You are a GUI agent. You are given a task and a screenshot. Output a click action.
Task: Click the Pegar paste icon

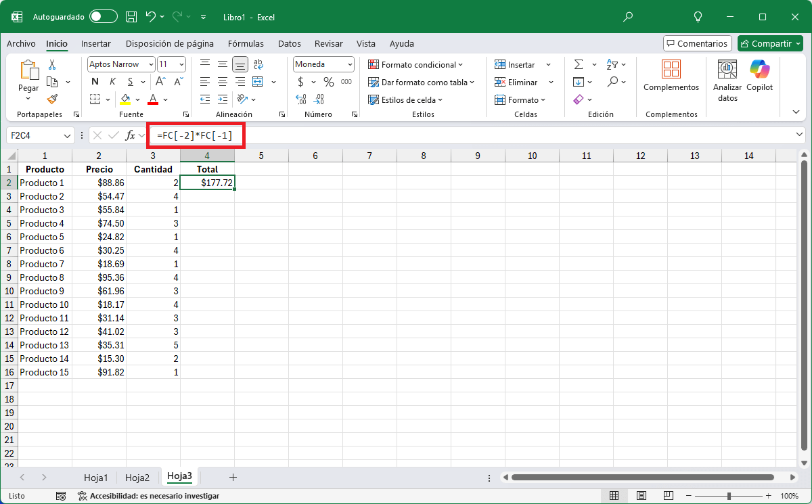pyautogui.click(x=28, y=70)
